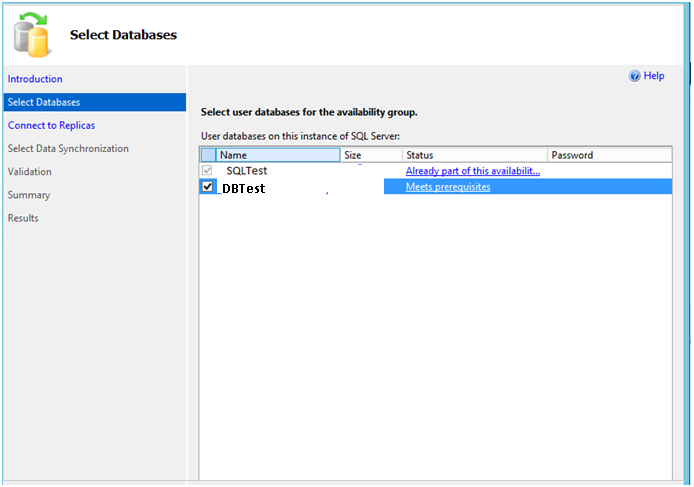Go to the Introduction wizard page
Screen dimensions: 694x487
click(35, 79)
